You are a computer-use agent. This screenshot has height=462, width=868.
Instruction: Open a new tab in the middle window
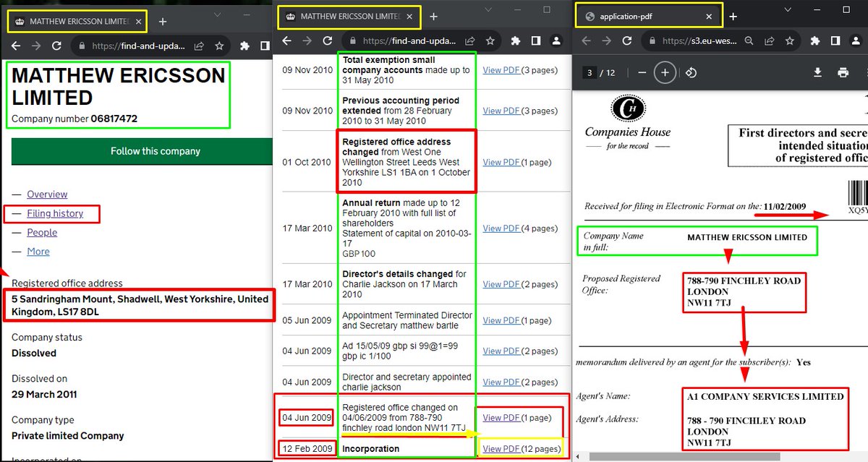pos(433,16)
